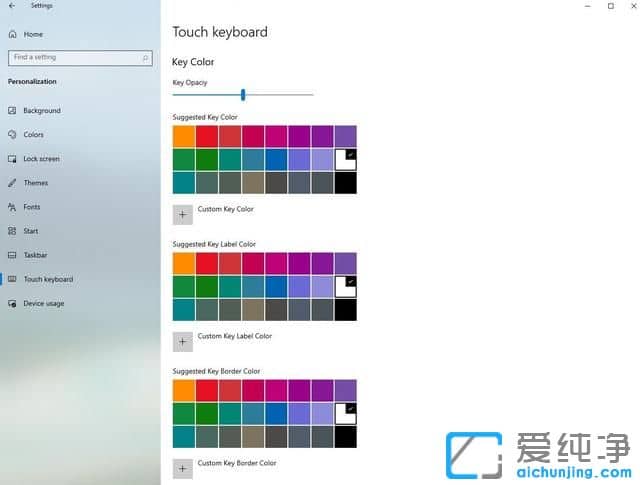Add a Custom Key Label Color
Screen dimensions: 640x485
[183, 341]
